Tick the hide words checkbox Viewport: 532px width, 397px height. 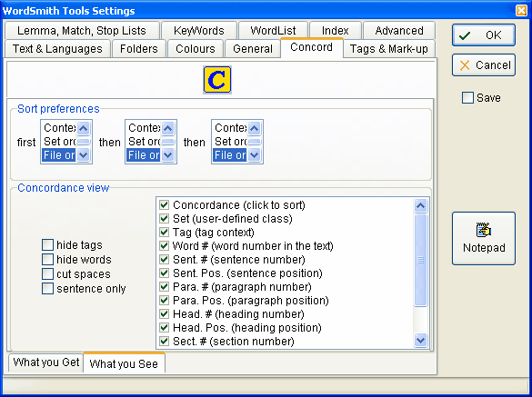(x=47, y=259)
